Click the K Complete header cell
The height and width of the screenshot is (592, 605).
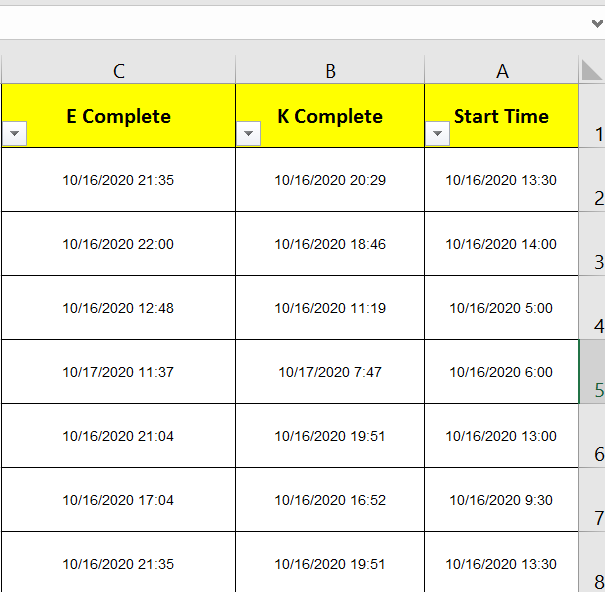(x=330, y=116)
